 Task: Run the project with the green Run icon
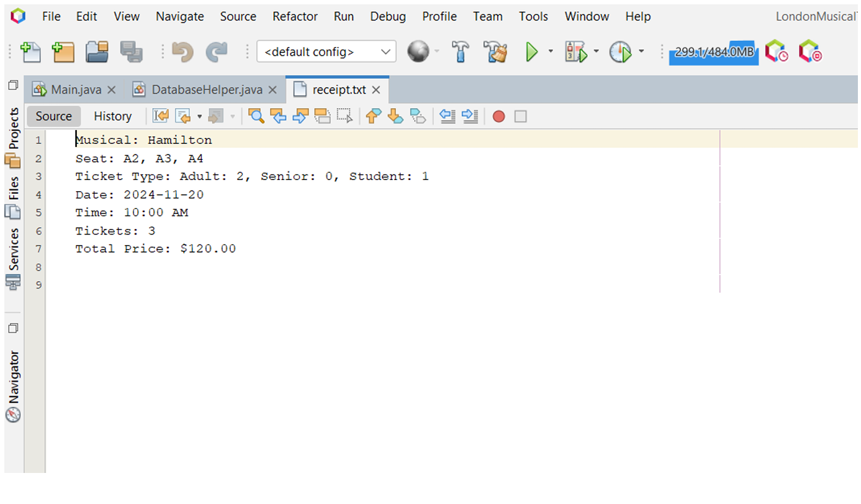533,52
